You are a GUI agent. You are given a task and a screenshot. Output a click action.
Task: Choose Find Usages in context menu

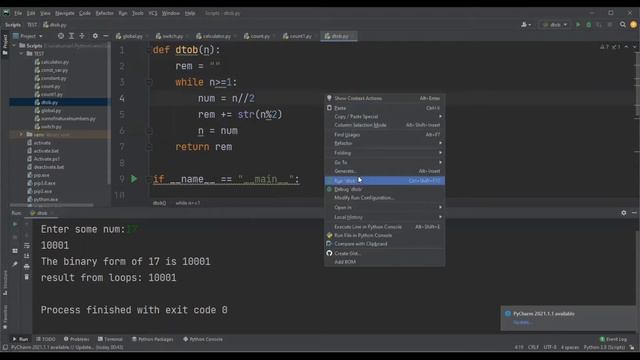pyautogui.click(x=384, y=135)
